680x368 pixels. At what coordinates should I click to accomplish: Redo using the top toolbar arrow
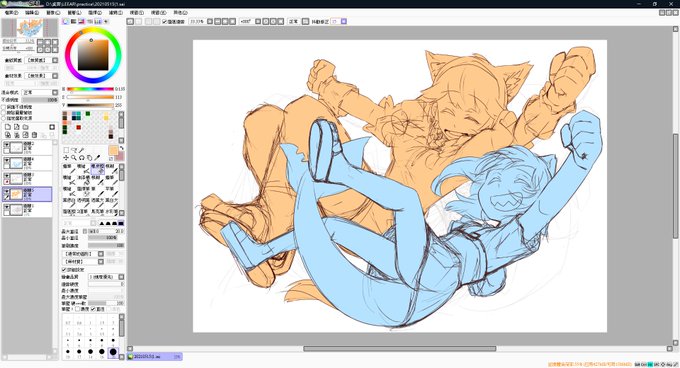tap(138, 21)
